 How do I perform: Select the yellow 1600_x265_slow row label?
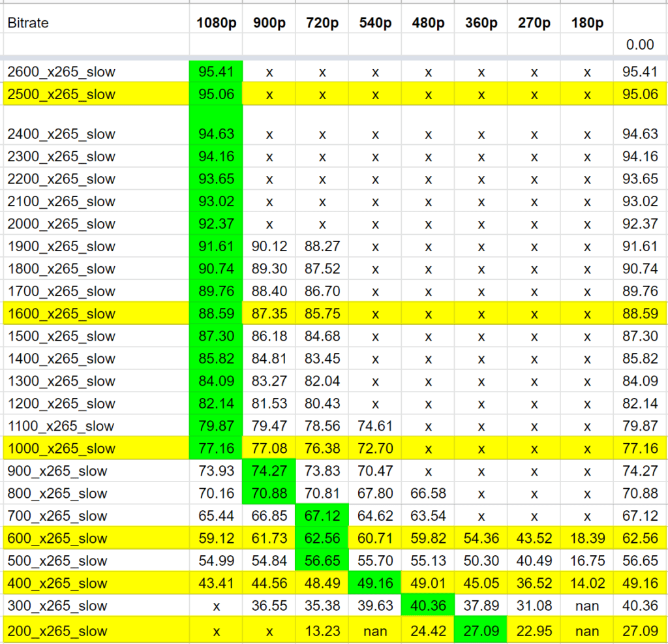pos(52,313)
